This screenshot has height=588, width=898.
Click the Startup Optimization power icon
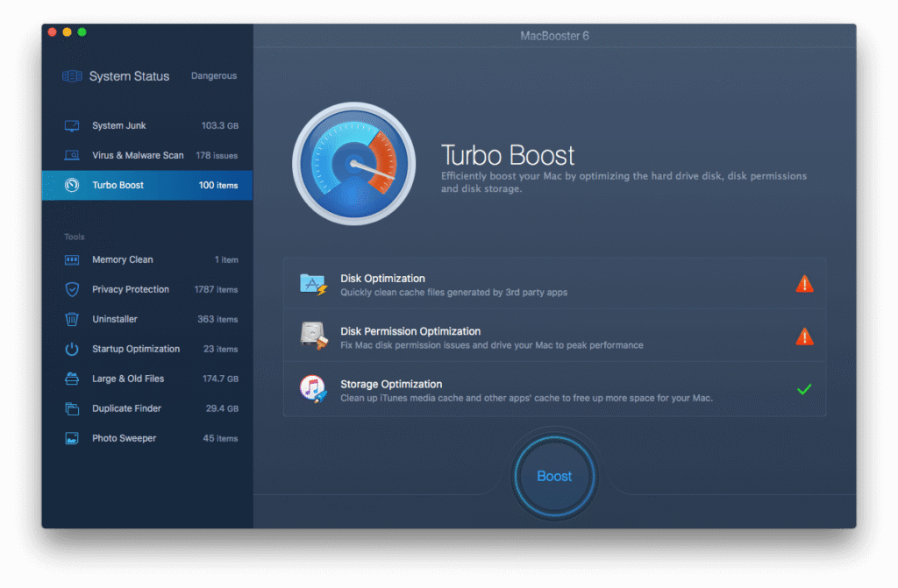(x=72, y=350)
